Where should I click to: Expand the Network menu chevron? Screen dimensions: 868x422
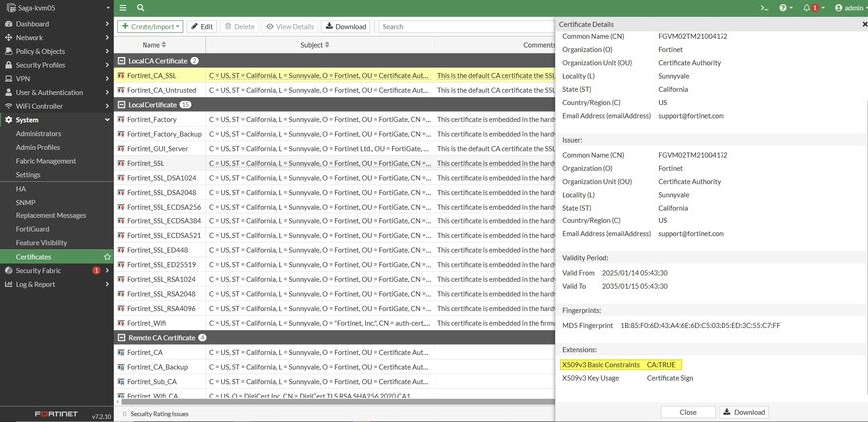[x=107, y=38]
